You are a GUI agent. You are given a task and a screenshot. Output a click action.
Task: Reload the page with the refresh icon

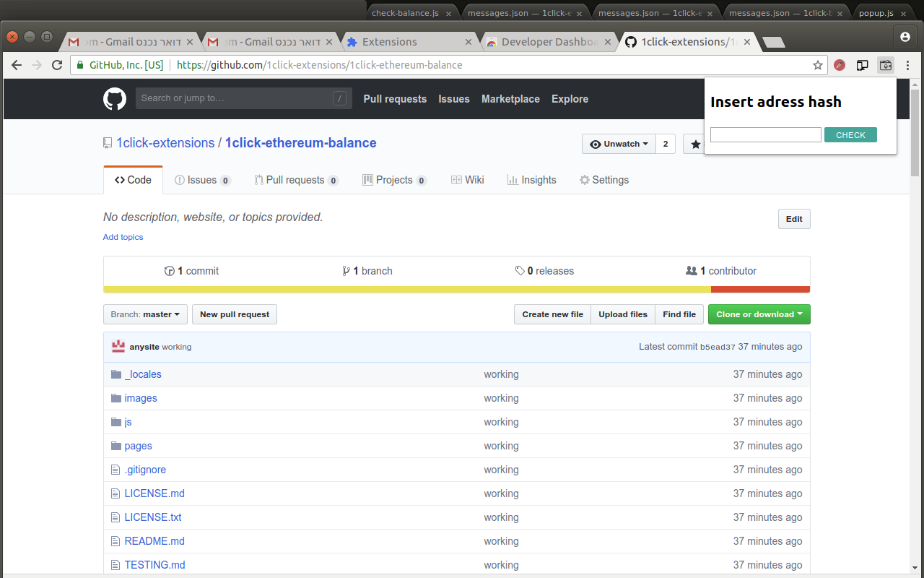[57, 65]
